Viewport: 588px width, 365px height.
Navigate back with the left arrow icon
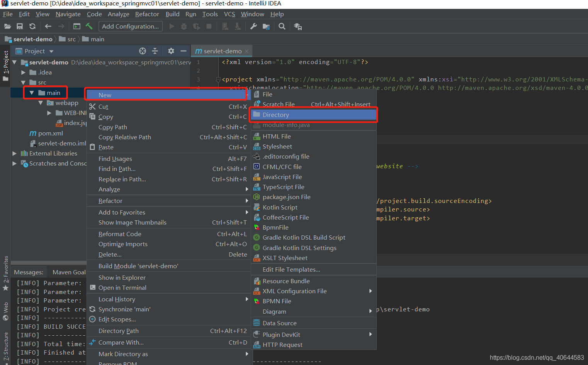(48, 26)
